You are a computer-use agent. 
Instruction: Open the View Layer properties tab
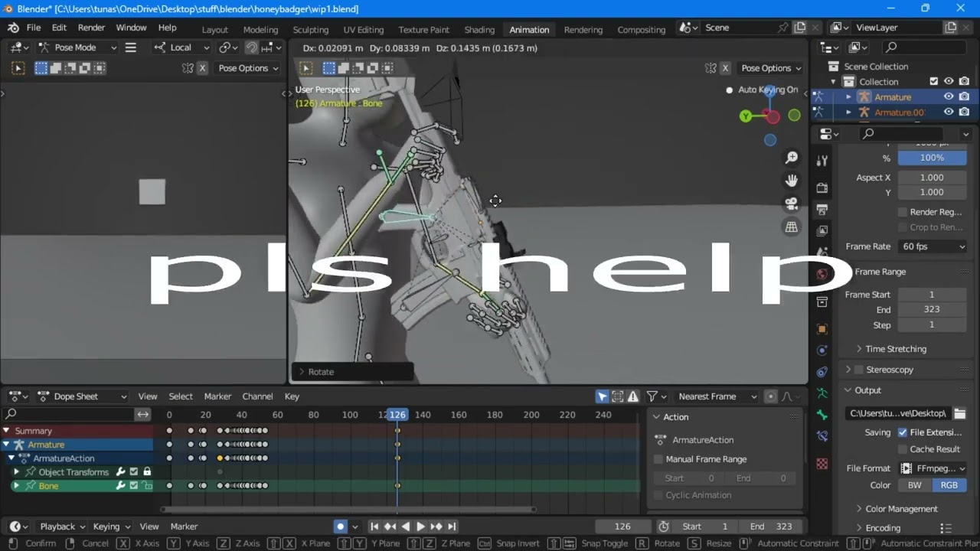point(822,230)
